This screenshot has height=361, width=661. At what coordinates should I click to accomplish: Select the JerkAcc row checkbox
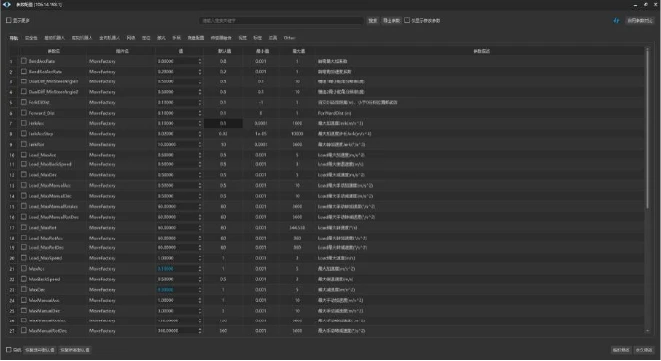[24, 123]
